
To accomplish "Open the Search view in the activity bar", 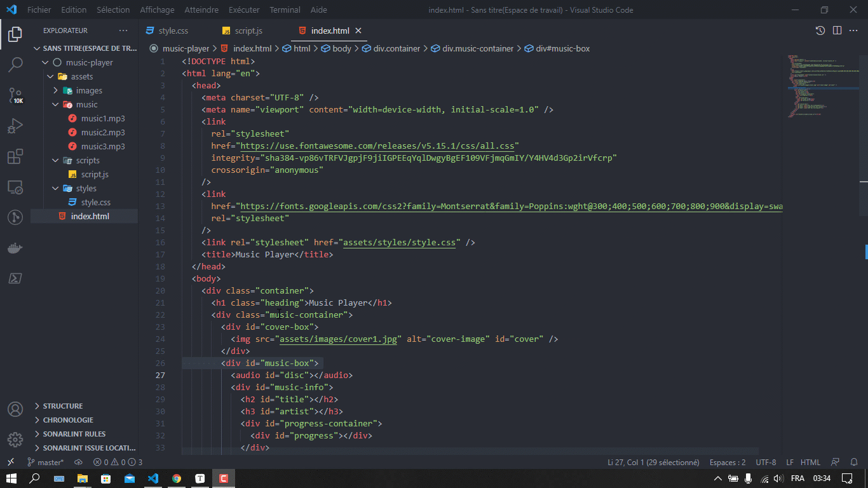I will tap(15, 64).
